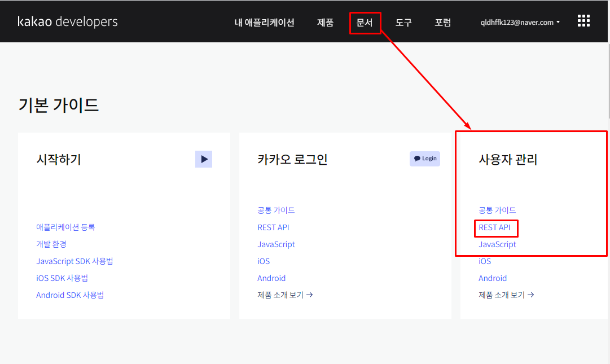610x364 pixels.
Task: Open the apps grid icon
Action: 583,21
